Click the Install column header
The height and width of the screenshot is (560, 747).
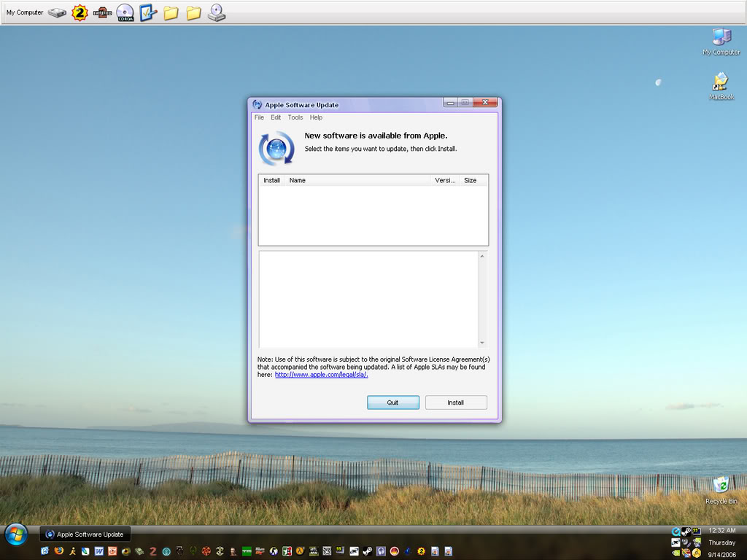271,181
